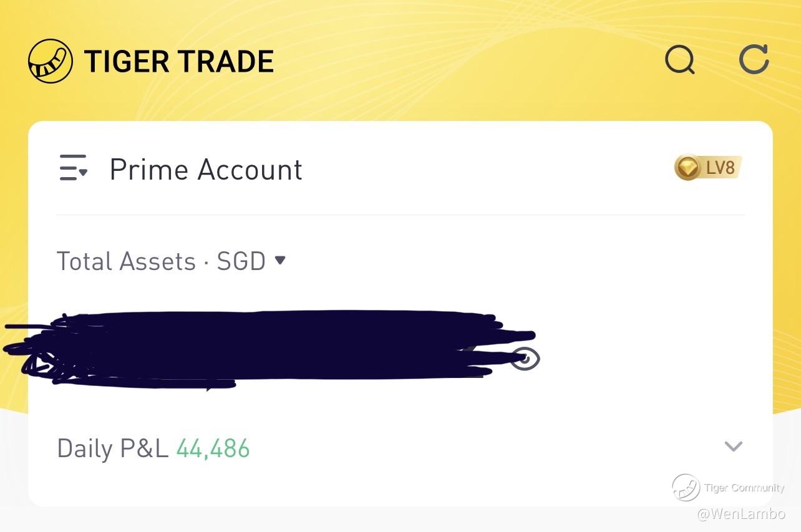Tap the Total Assets label
801x532 pixels.
coord(126,261)
